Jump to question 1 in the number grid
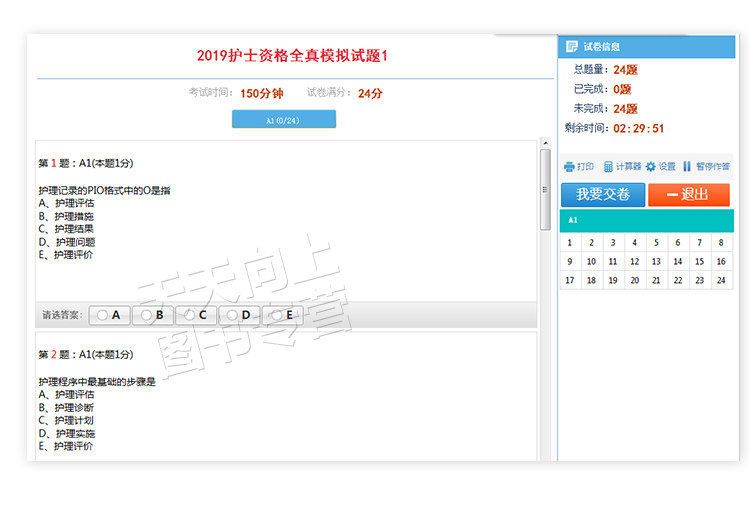This screenshot has width=750, height=512. pyautogui.click(x=570, y=243)
